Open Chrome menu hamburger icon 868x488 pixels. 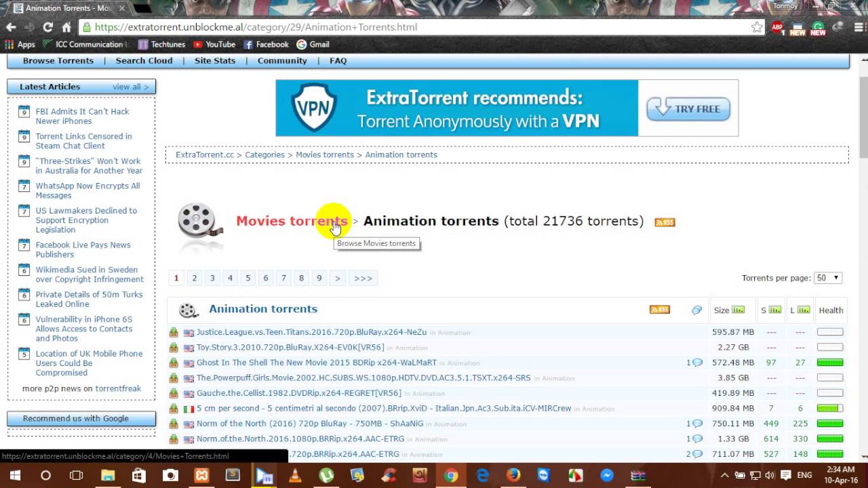click(x=858, y=27)
